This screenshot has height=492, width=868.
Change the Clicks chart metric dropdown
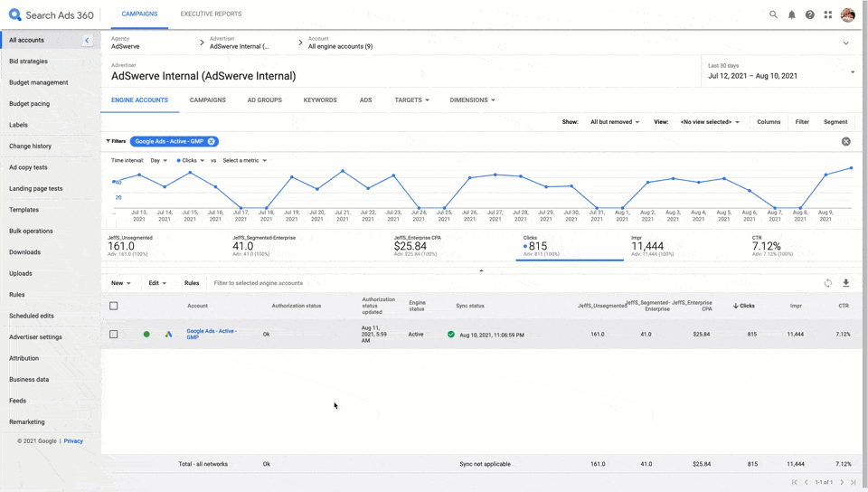click(x=191, y=160)
